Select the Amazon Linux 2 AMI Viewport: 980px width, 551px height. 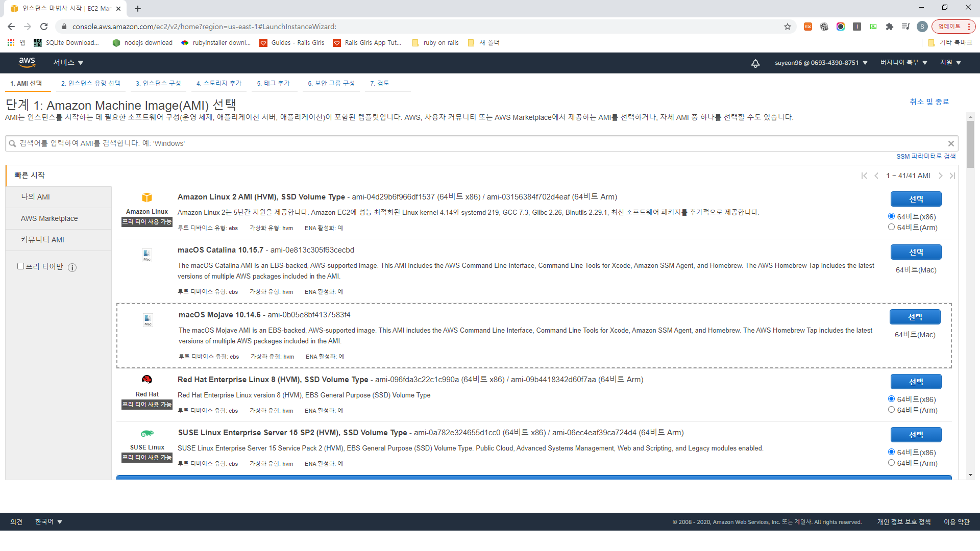tap(916, 199)
